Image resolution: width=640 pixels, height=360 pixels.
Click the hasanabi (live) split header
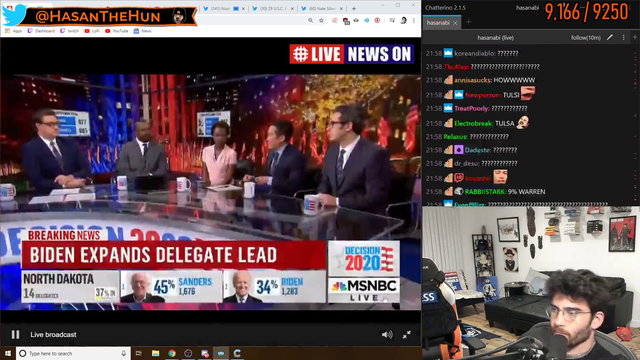tap(496, 38)
